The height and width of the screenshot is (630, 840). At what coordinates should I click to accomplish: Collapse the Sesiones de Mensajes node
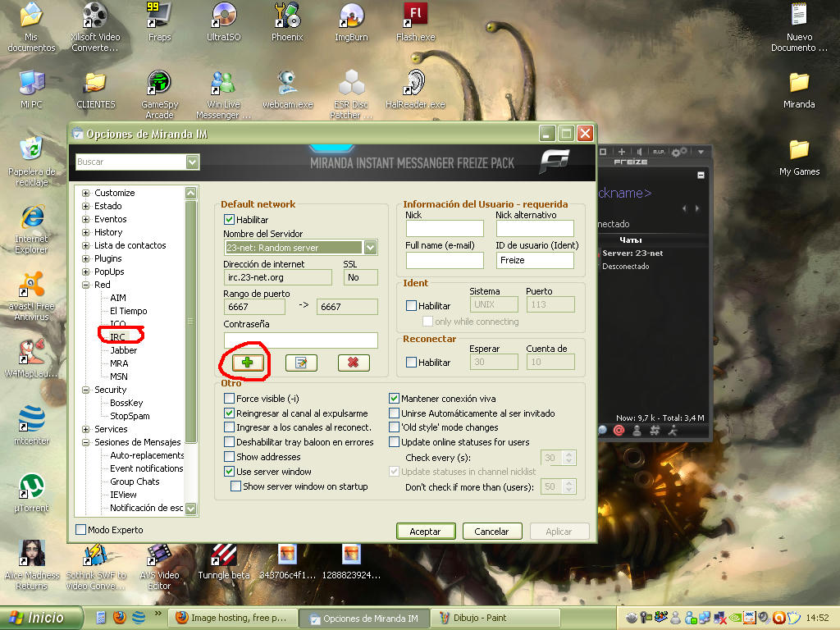[85, 442]
